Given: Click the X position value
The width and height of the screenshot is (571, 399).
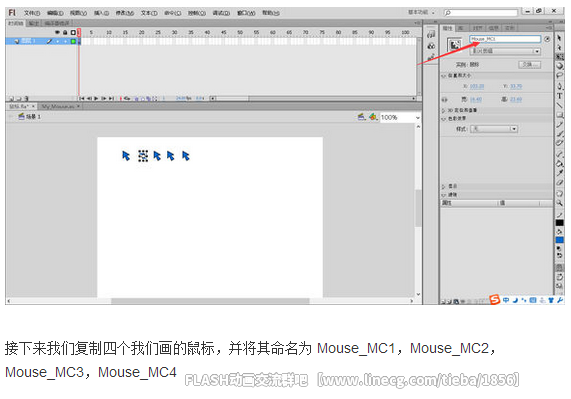Looking at the screenshot, I should coord(477,86).
